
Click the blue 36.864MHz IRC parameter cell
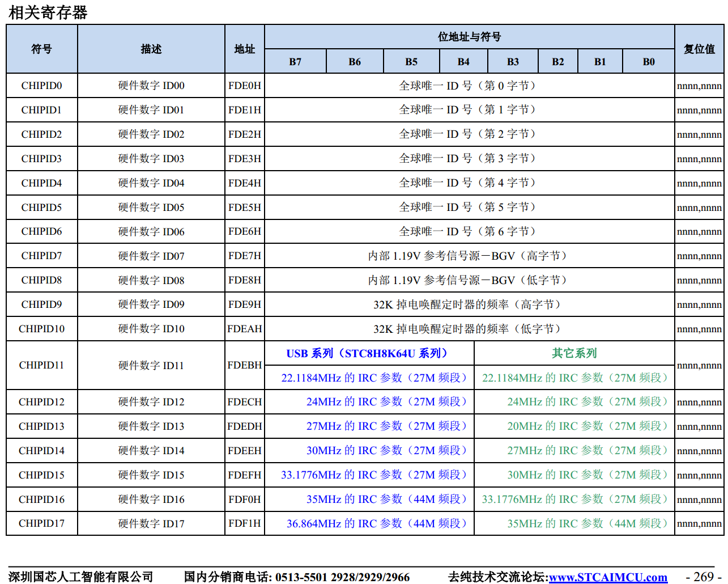[x=369, y=523]
